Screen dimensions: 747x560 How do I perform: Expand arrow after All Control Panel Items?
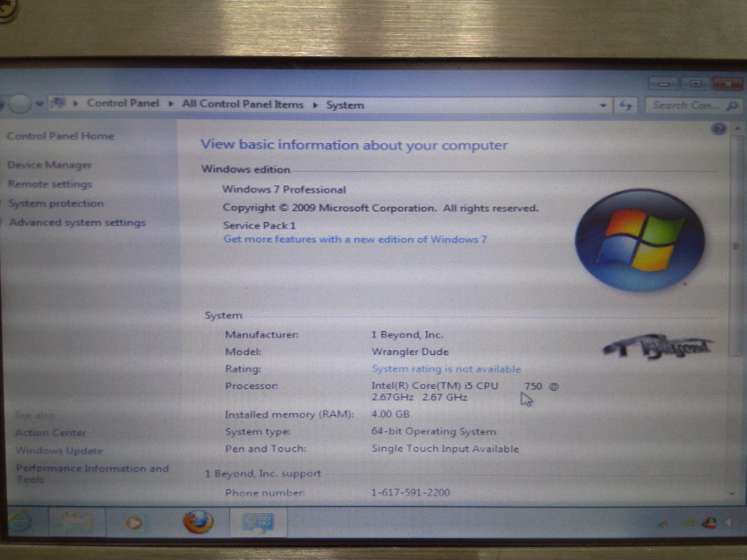315,105
